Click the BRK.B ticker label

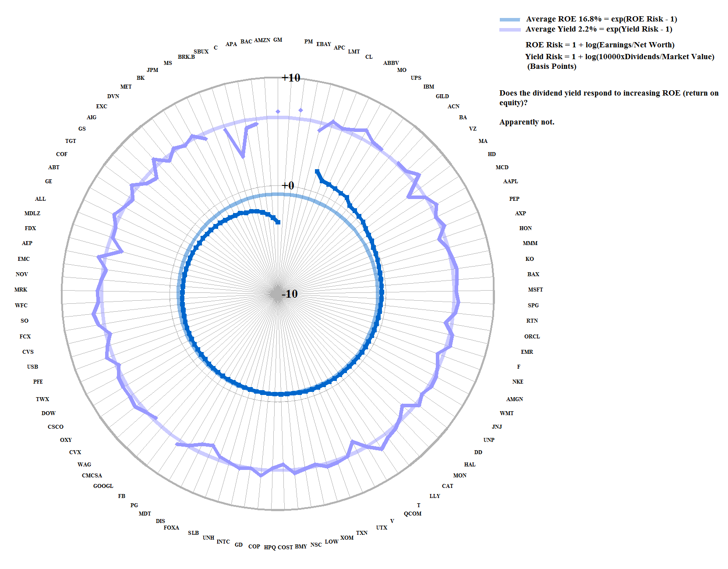[x=186, y=57]
